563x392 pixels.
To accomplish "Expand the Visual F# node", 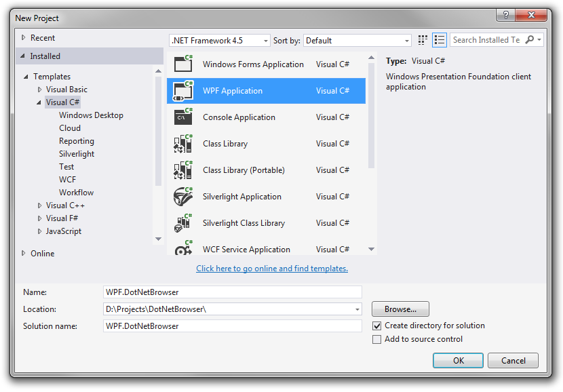I will pyautogui.click(x=39, y=218).
